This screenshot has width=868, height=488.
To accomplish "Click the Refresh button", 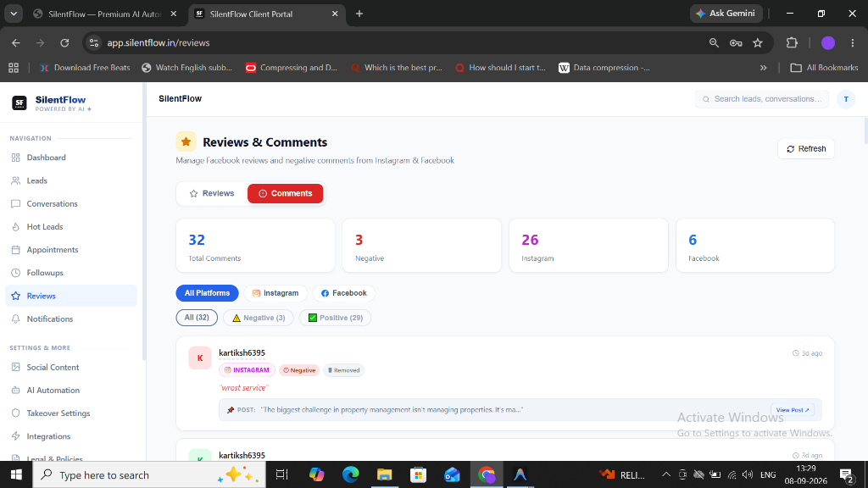I will tap(806, 149).
